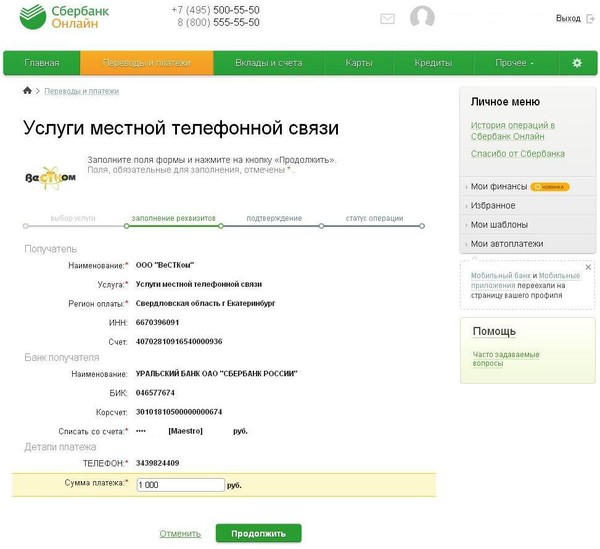
Task: Click the подтверждение step label
Action: coord(274,218)
